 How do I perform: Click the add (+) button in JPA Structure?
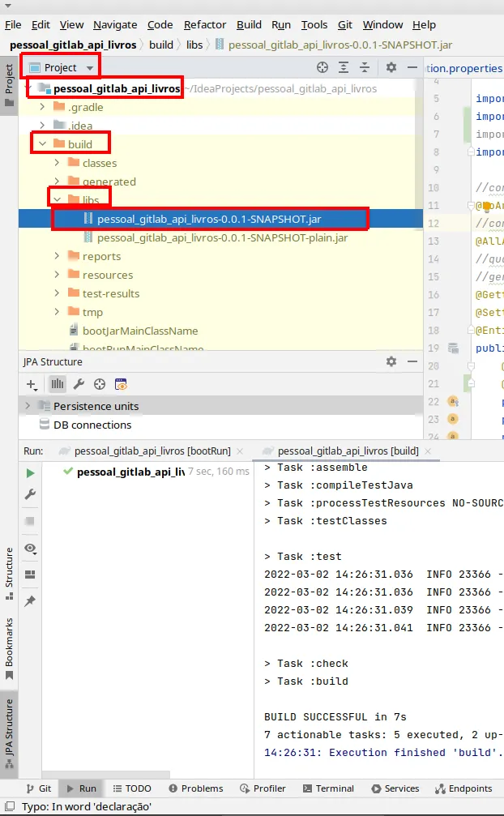32,385
